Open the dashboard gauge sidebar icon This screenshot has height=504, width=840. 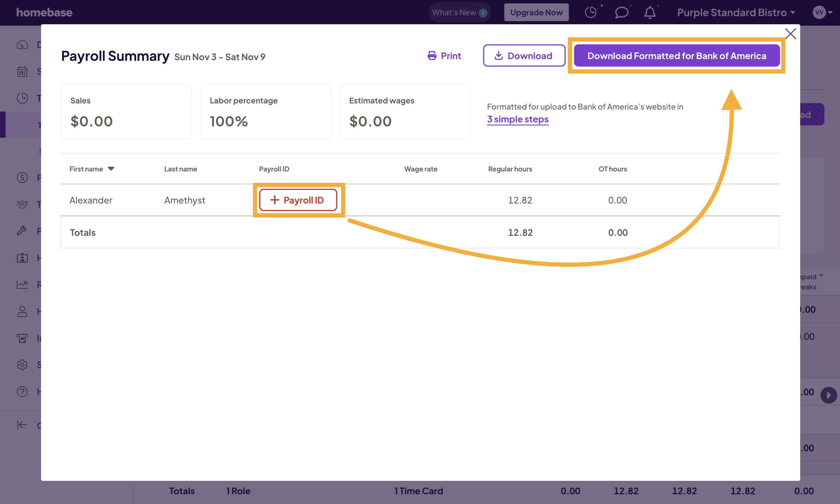pos(22,45)
